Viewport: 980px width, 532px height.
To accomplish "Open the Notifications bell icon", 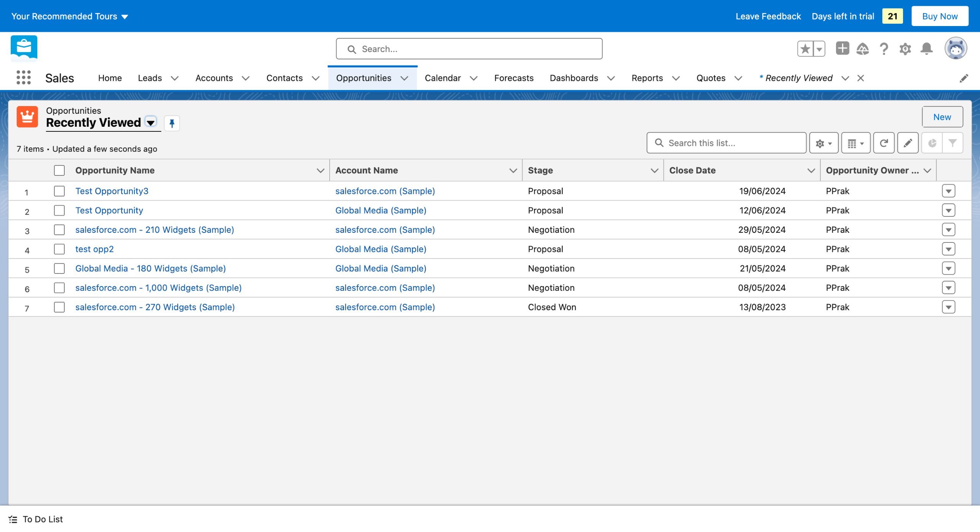I will coord(927,49).
